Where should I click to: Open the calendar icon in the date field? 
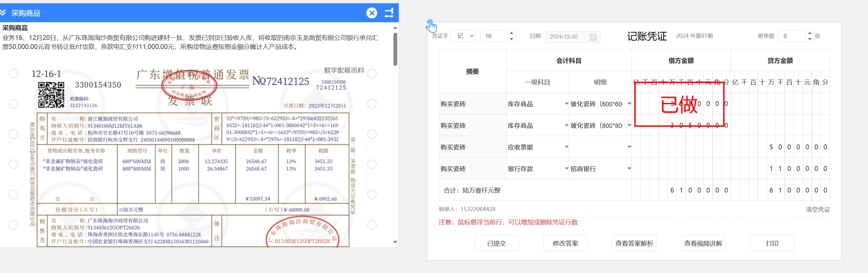point(593,37)
